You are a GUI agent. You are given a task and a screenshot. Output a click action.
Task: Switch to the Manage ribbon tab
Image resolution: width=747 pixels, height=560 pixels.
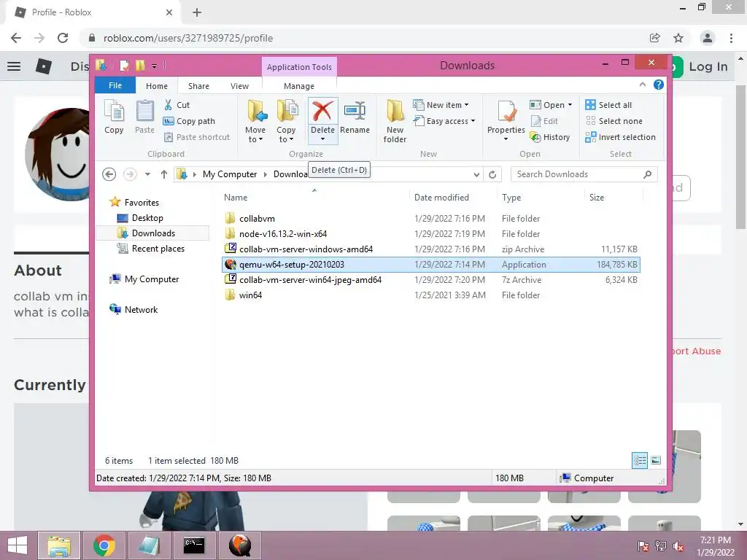pos(298,86)
